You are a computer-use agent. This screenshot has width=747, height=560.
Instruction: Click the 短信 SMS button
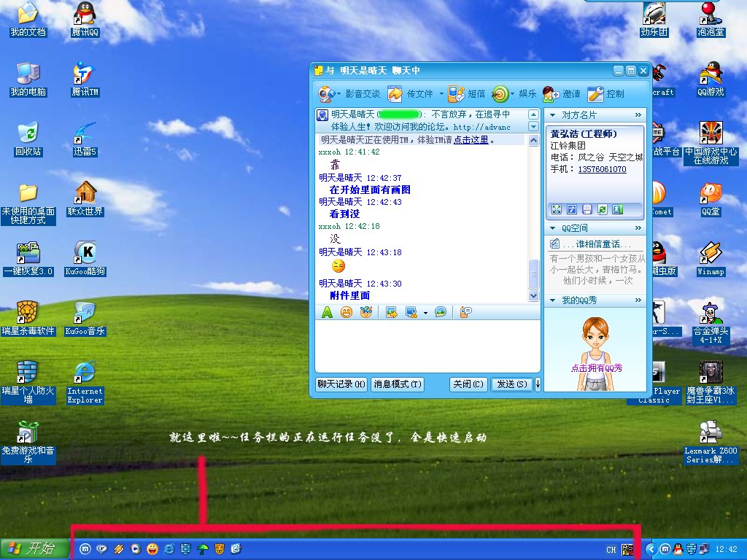[466, 94]
